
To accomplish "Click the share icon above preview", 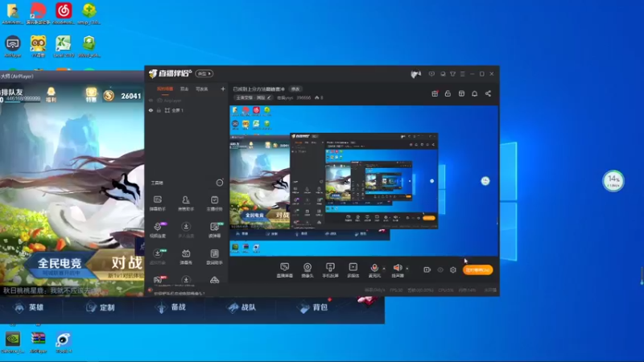I will [x=488, y=93].
